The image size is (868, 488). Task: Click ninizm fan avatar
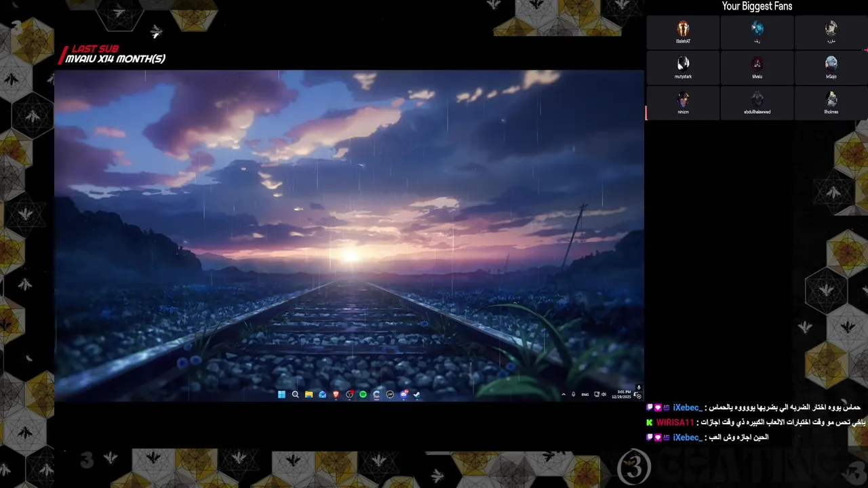tap(683, 99)
